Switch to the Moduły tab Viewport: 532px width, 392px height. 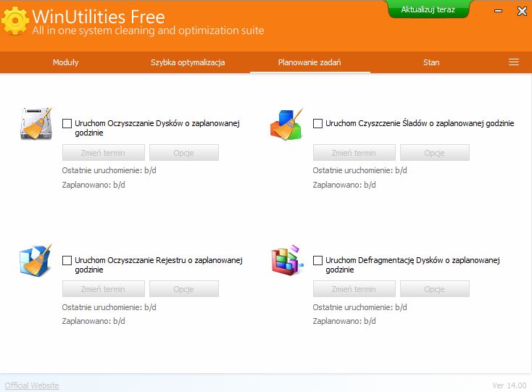[66, 62]
